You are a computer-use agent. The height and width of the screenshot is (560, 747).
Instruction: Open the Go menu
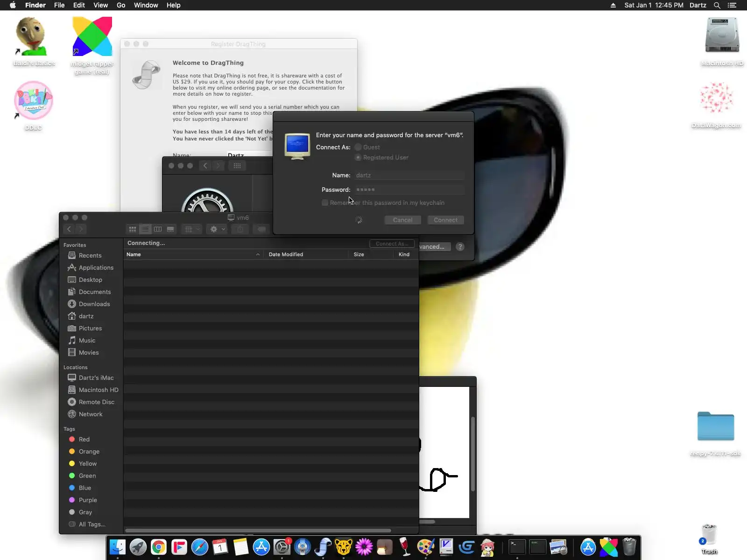pyautogui.click(x=121, y=5)
